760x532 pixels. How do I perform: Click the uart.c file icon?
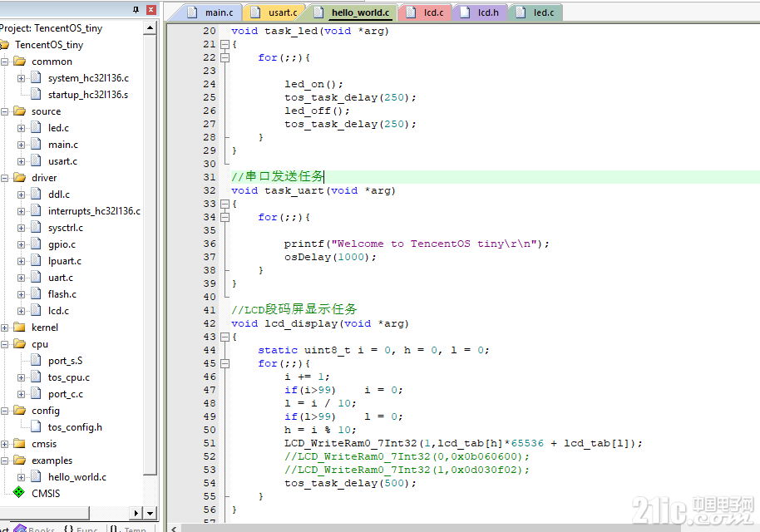click(x=36, y=277)
